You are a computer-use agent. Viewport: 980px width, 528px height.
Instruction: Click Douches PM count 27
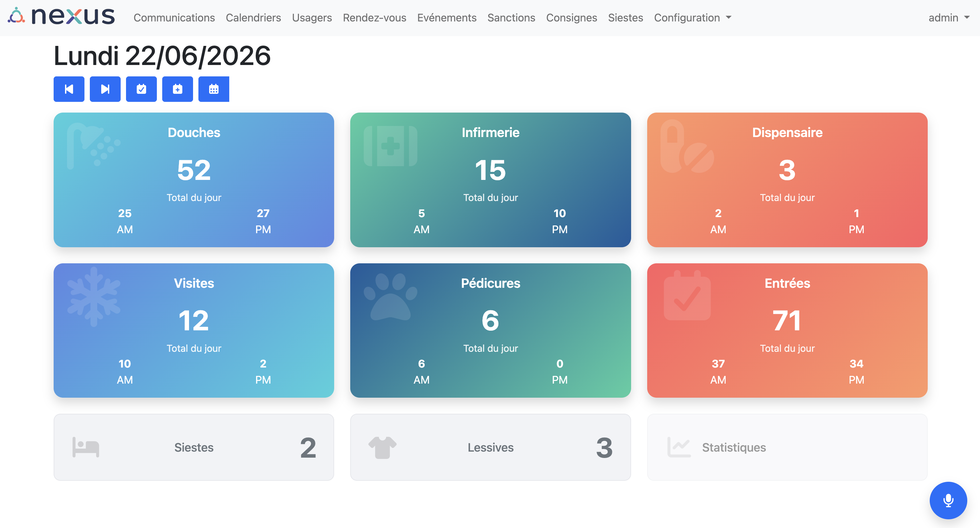coord(263,213)
